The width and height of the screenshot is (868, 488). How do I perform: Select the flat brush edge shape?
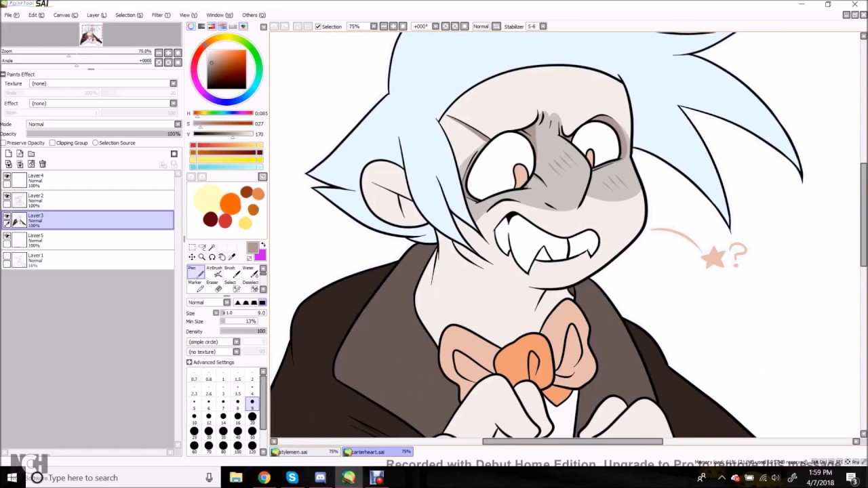tap(262, 302)
